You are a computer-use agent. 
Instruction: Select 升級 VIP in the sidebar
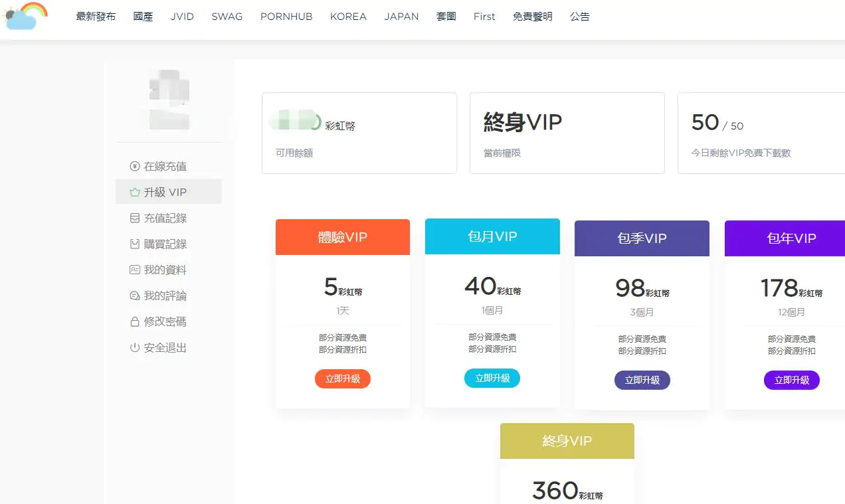click(x=169, y=192)
